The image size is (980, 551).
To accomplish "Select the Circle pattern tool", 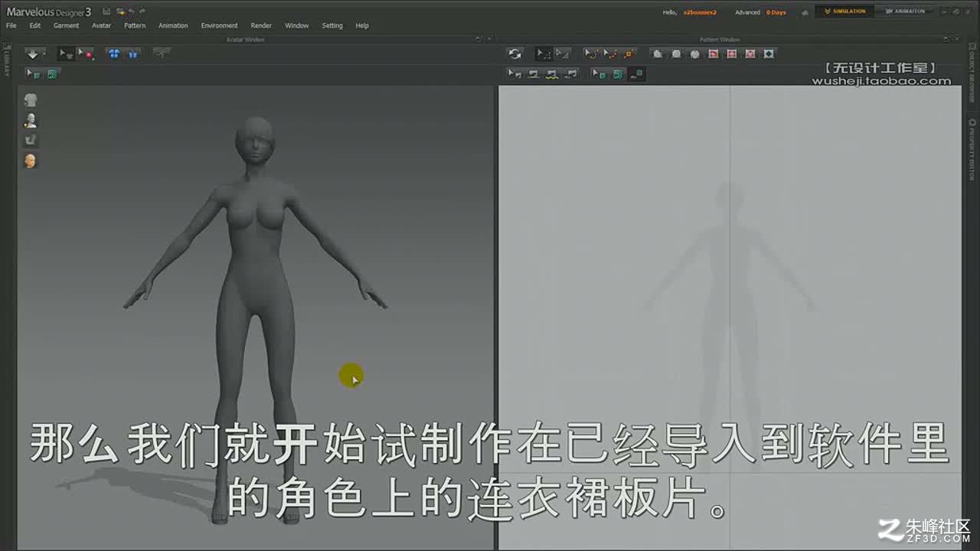I will (694, 54).
